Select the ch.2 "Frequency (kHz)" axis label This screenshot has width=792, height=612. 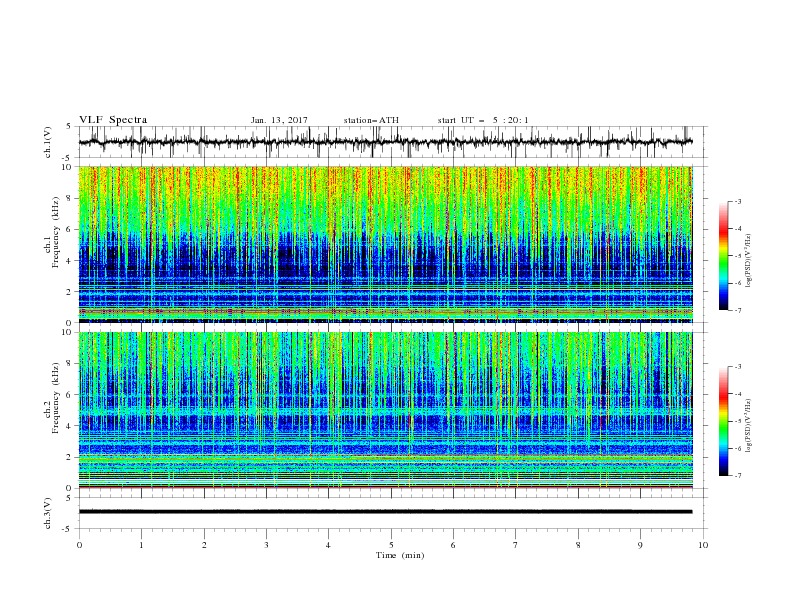tap(56, 398)
